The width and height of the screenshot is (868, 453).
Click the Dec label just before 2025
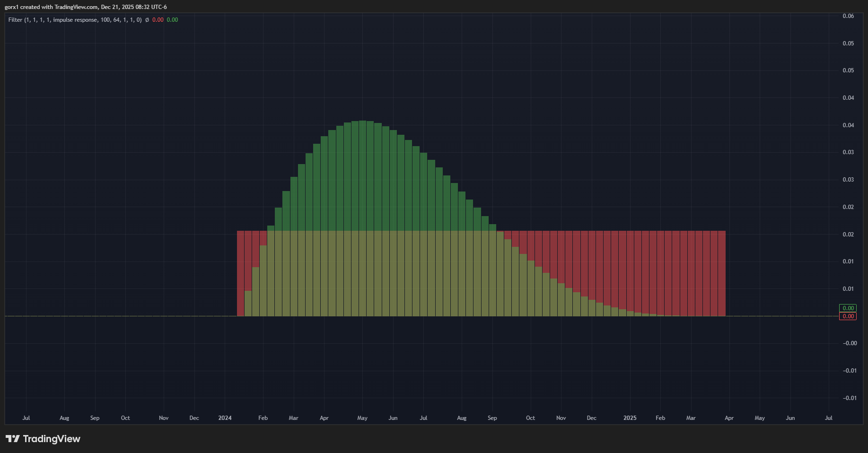592,418
